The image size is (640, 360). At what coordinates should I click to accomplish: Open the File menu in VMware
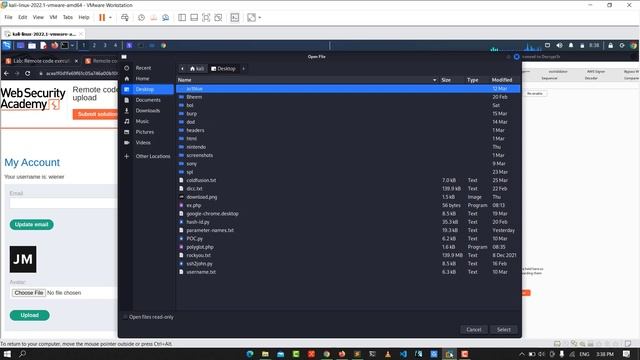click(x=9, y=18)
